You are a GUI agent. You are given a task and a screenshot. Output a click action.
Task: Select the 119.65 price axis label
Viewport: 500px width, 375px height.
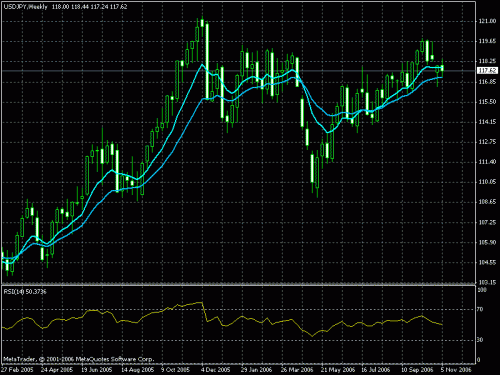pyautogui.click(x=487, y=41)
